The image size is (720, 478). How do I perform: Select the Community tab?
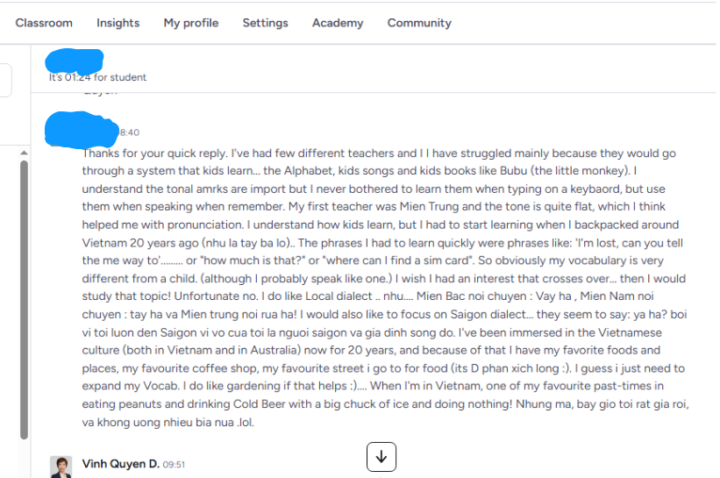(419, 23)
